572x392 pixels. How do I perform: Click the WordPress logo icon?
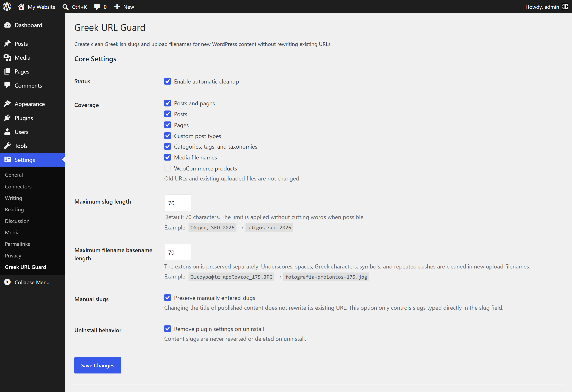7,7
